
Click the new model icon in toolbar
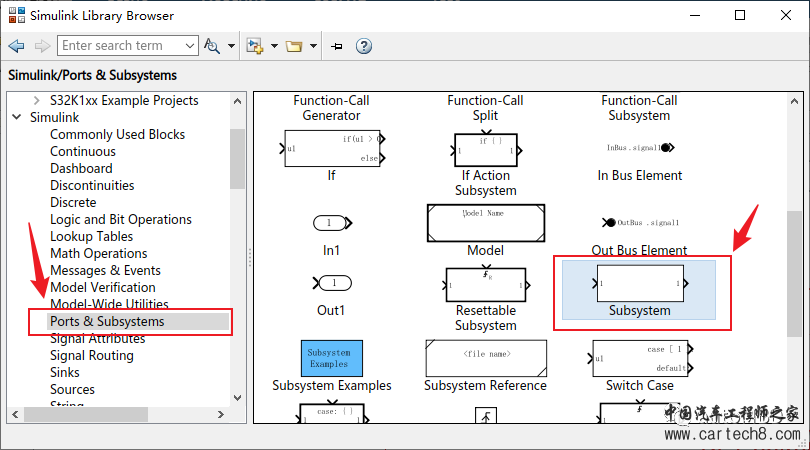(255, 46)
